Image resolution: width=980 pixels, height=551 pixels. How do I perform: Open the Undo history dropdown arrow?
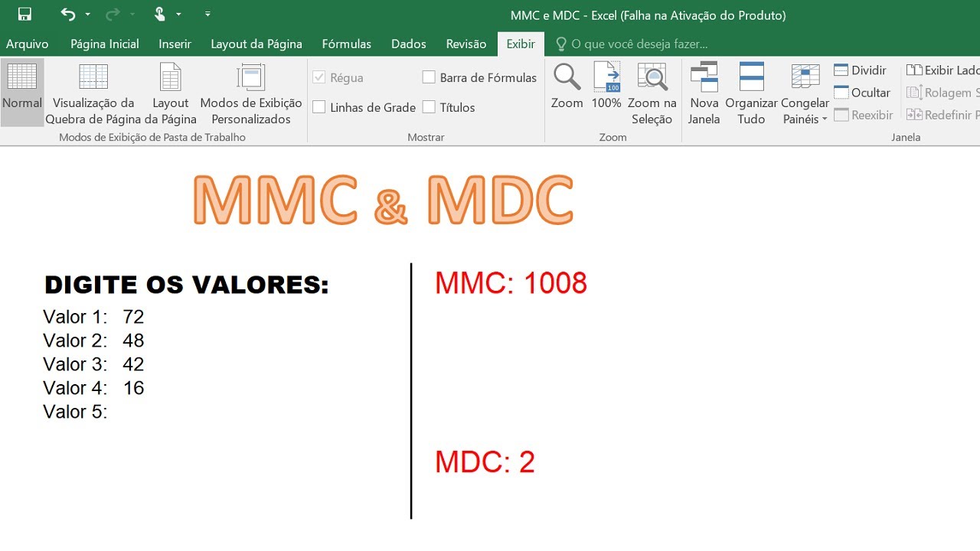click(88, 15)
